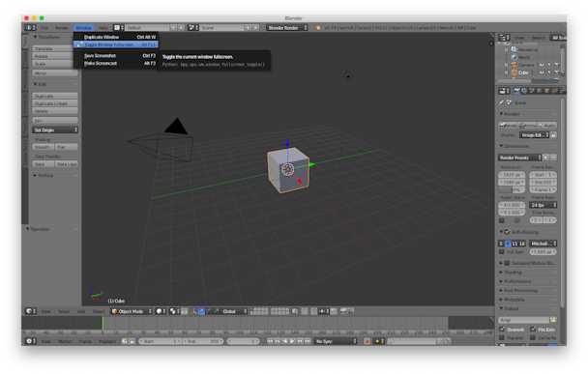Click the 3D View editor type icon
The image size is (588, 374).
[x=30, y=311]
